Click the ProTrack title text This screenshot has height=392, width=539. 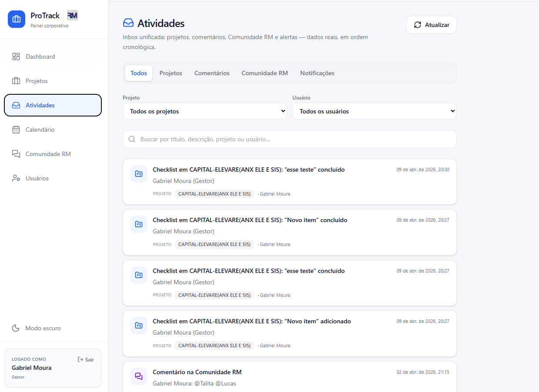point(45,16)
